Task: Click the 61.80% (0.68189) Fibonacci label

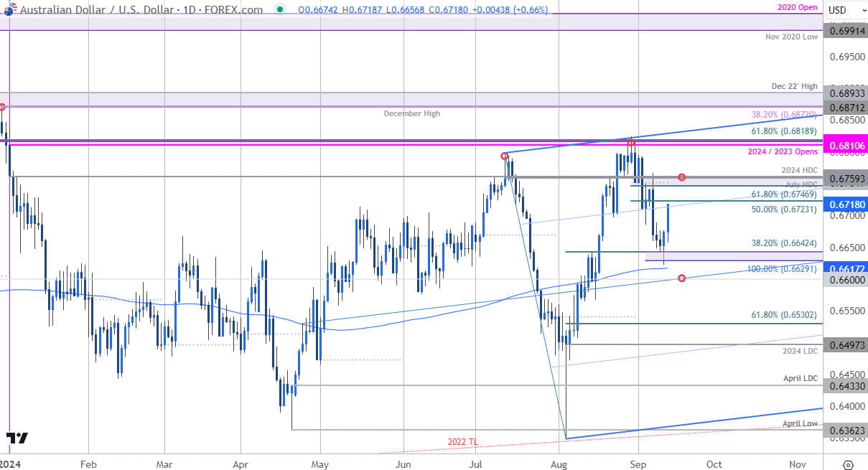Action: (785, 131)
